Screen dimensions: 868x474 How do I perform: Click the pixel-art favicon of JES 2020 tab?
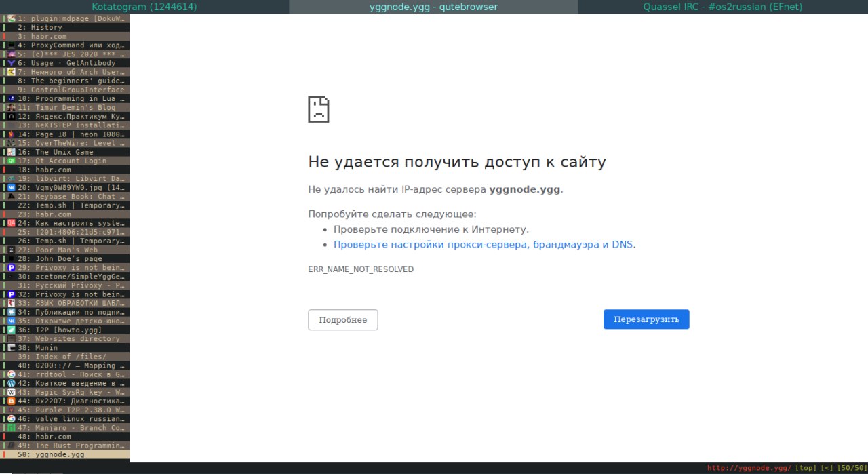point(12,54)
